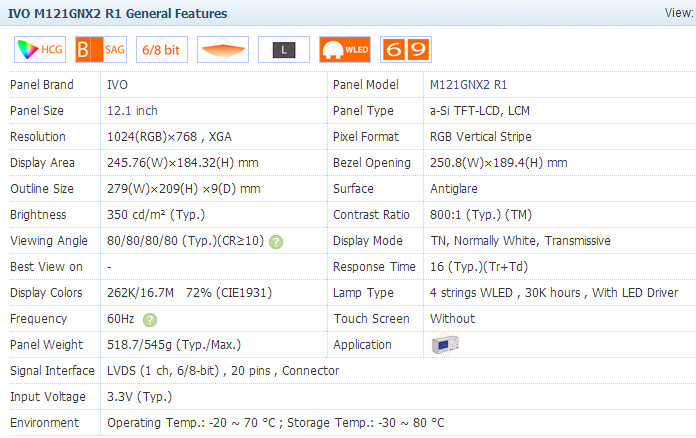Click the B SAG feature icon
696x438 pixels.
coord(101,49)
